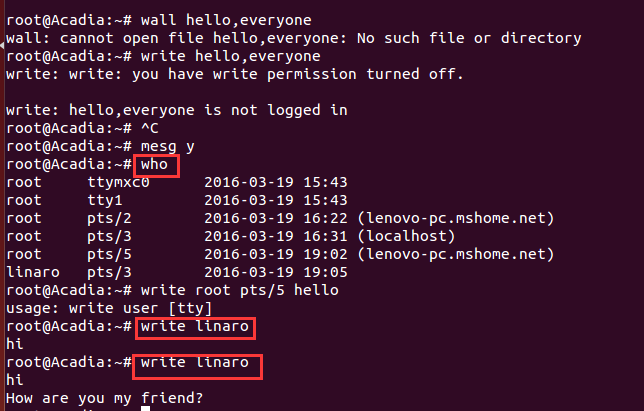Click the '(localhost)' host text

coord(406,236)
